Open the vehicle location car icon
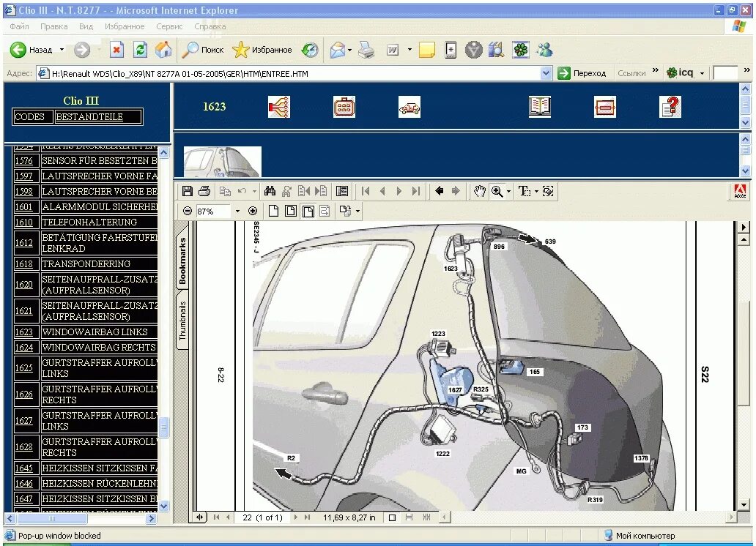756x546 pixels. point(409,107)
